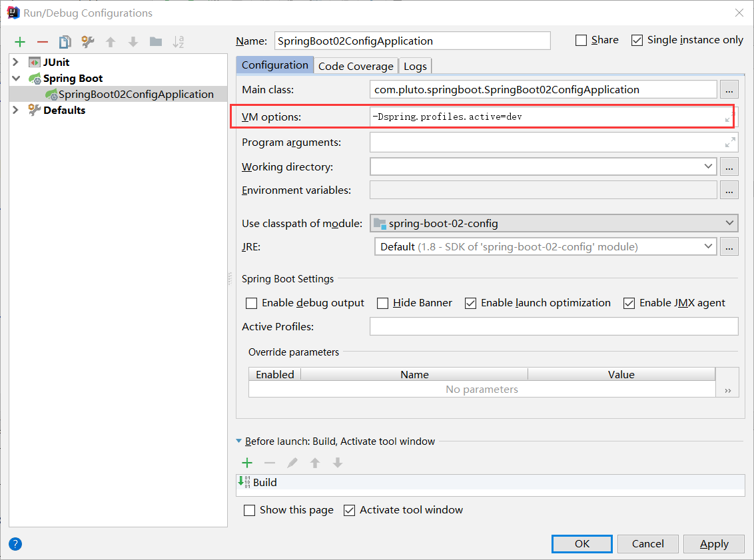Screen dimensions: 754x560
Task: Select the Spring Boot configuration group
Action: pos(73,79)
